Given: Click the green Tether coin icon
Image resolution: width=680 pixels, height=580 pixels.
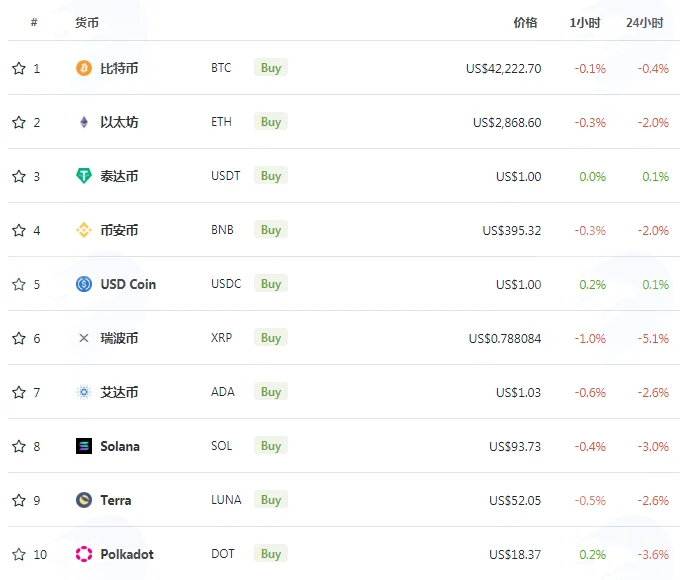Looking at the screenshot, I should pyautogui.click(x=84, y=176).
